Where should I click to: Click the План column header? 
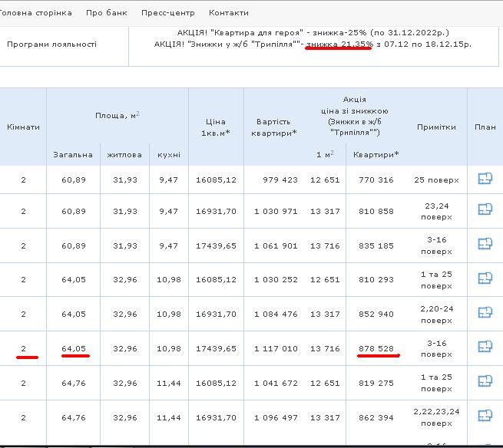click(485, 127)
